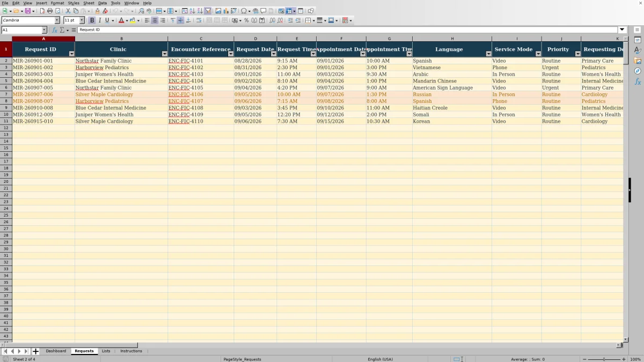
Task: Open Service Mode column filter dropdown
Action: pos(538,54)
